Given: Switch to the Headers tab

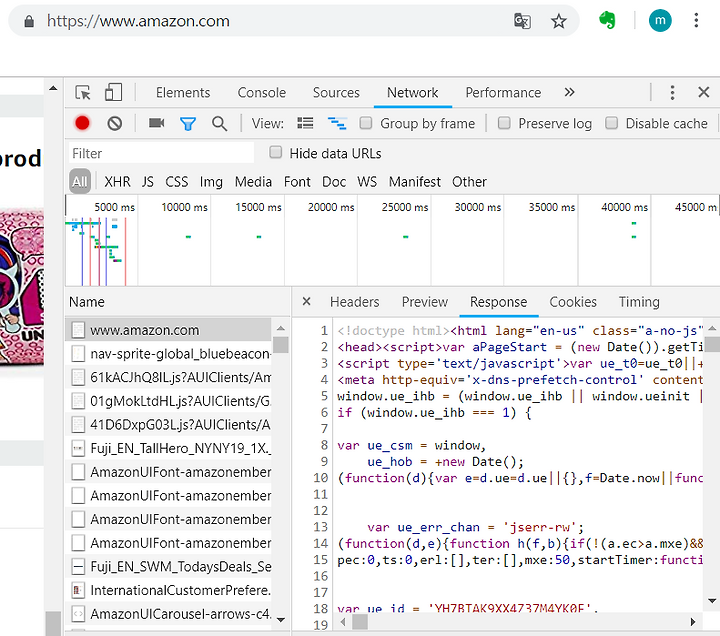Looking at the screenshot, I should coord(354,302).
